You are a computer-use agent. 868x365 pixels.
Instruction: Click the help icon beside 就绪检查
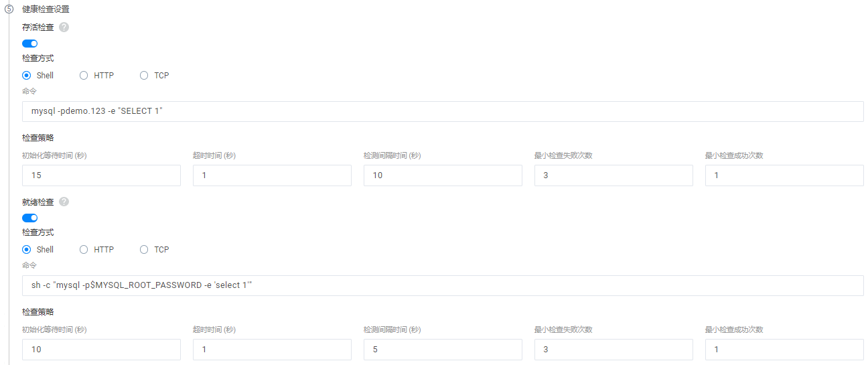coord(64,202)
